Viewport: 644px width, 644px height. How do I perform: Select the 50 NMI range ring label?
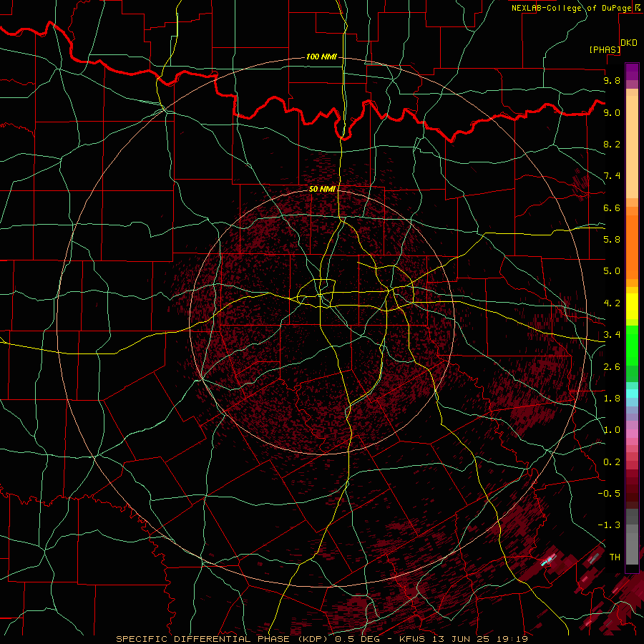(x=322, y=189)
